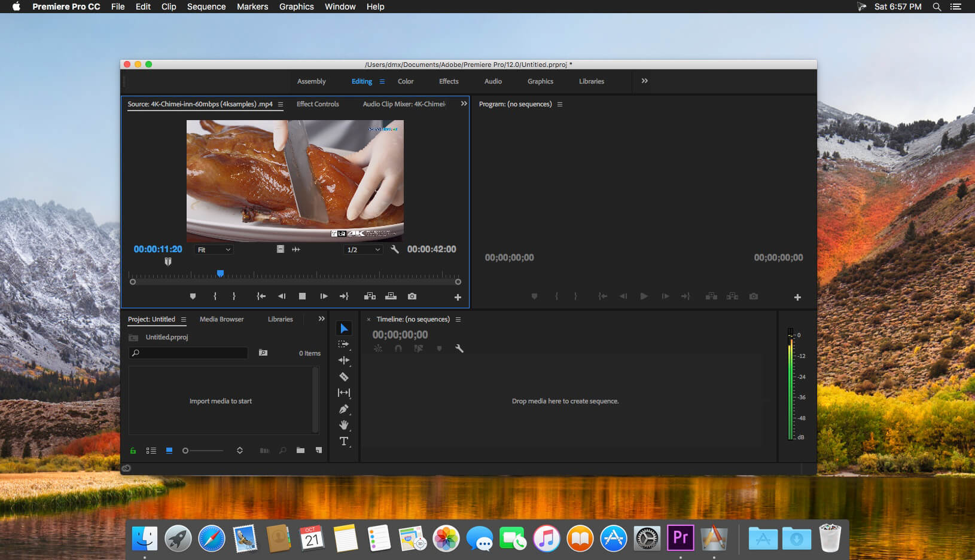
Task: Open the Sequence menu
Action: (x=206, y=7)
